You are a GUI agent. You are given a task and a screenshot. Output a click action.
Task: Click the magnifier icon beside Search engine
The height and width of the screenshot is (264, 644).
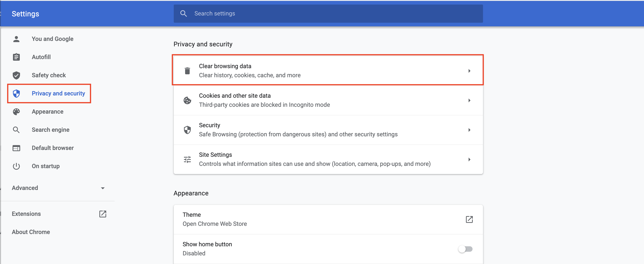16,130
